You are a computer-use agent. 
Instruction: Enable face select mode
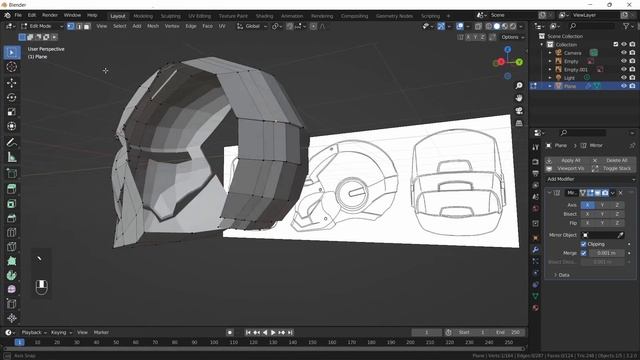(x=87, y=26)
